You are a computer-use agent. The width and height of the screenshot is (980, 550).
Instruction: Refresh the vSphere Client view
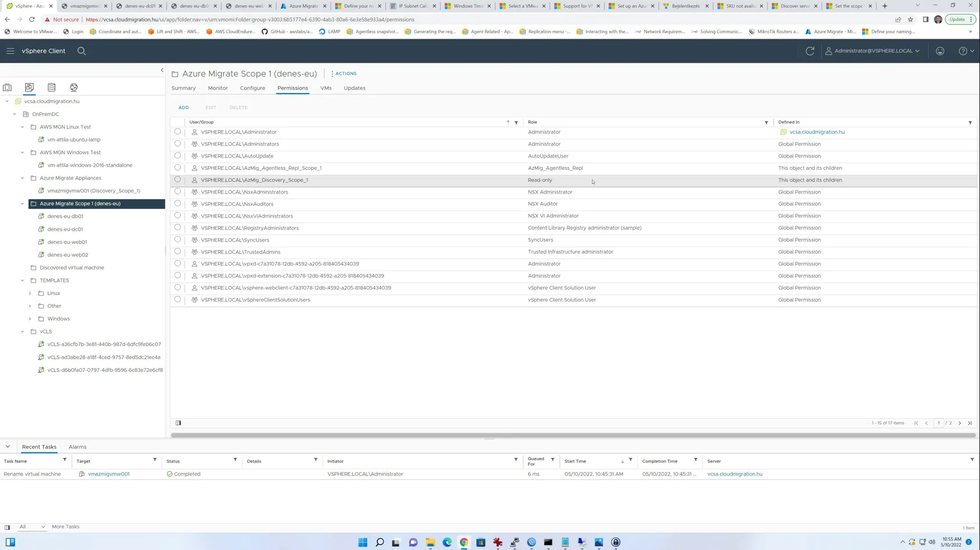[810, 51]
